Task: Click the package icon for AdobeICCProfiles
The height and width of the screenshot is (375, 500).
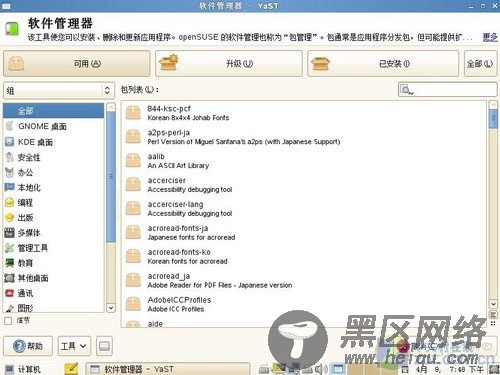Action: [x=133, y=304]
